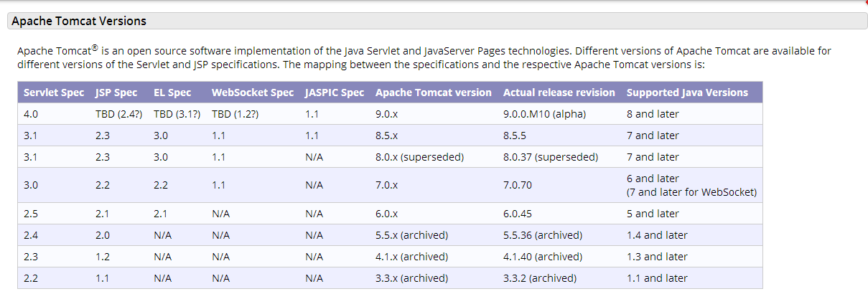Select the '7.0.x' Tomcat version cell
Screen dimensions: 868x299
(x=388, y=185)
